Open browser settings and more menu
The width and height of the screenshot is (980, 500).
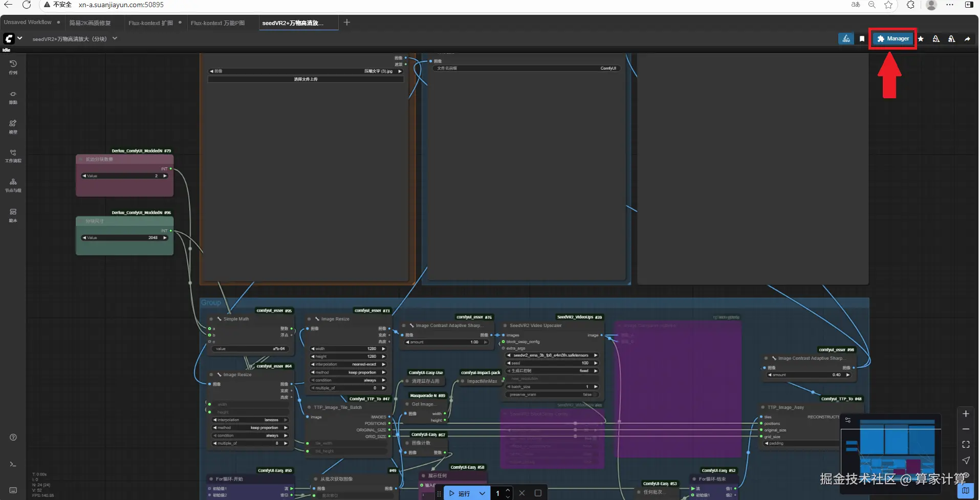(x=950, y=5)
